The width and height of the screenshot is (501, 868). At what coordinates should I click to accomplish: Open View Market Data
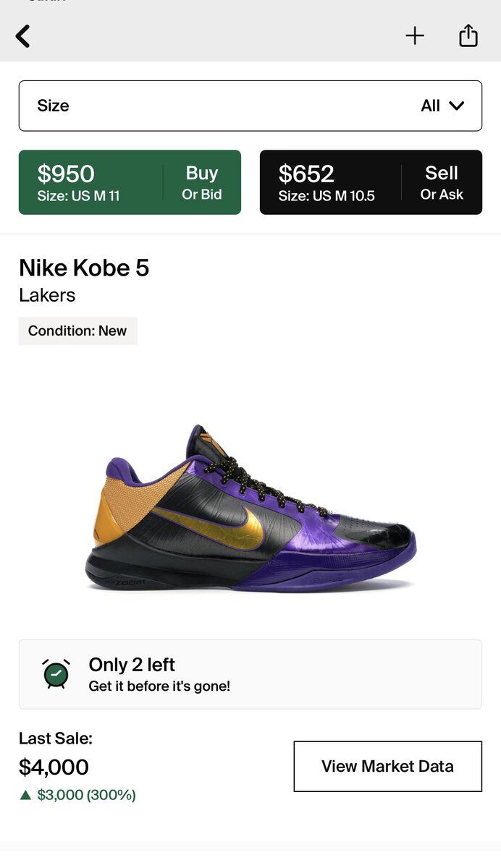pyautogui.click(x=387, y=766)
